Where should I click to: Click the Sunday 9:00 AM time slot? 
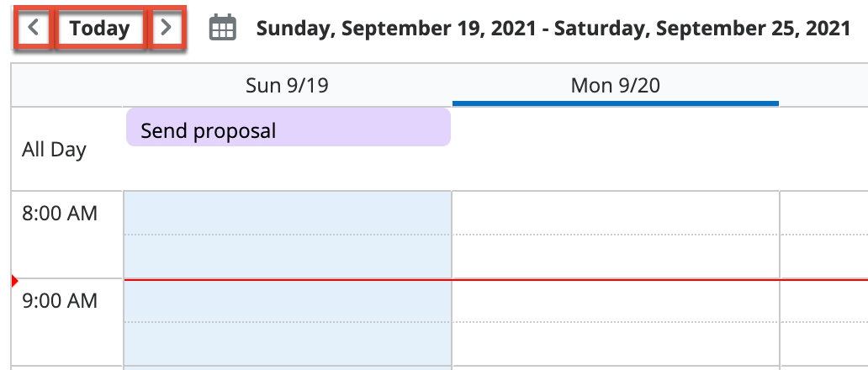click(288, 300)
